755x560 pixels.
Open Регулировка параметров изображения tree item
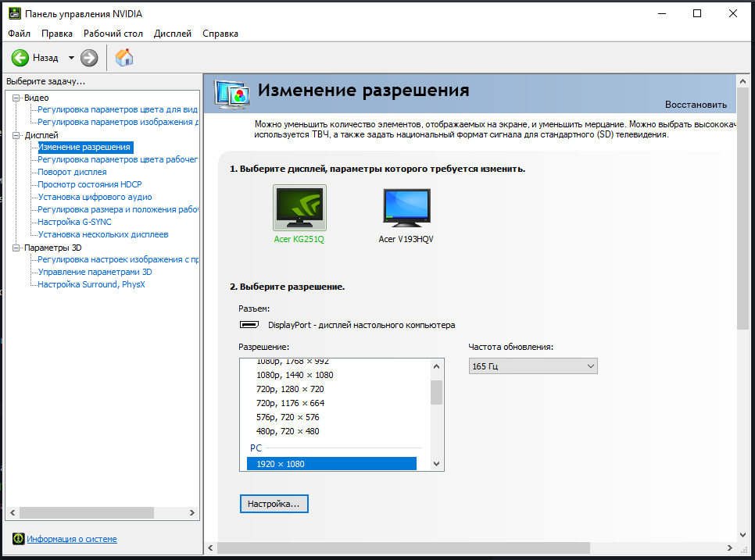tap(118, 122)
